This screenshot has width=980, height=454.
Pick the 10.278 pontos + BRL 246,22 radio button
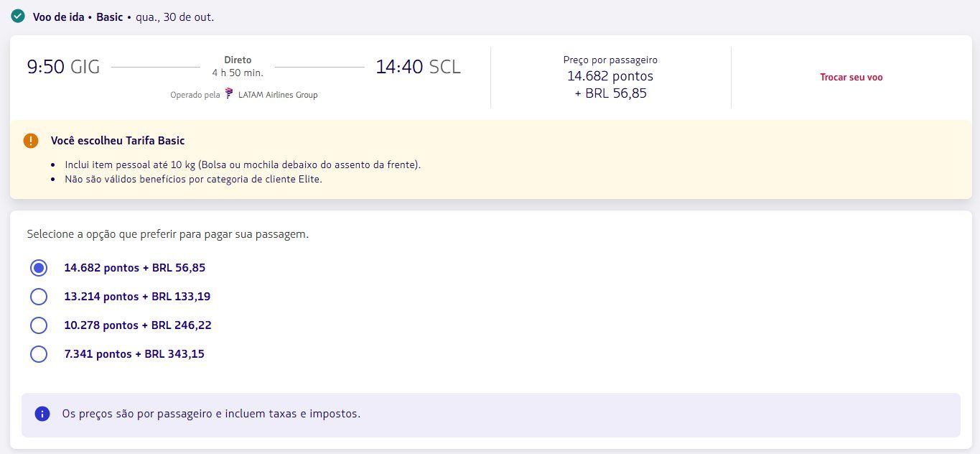click(x=39, y=325)
